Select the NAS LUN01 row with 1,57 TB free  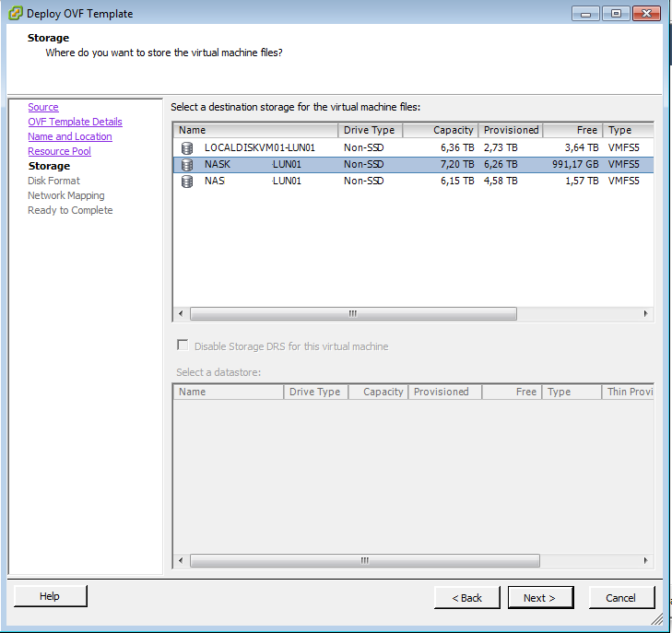(x=413, y=182)
